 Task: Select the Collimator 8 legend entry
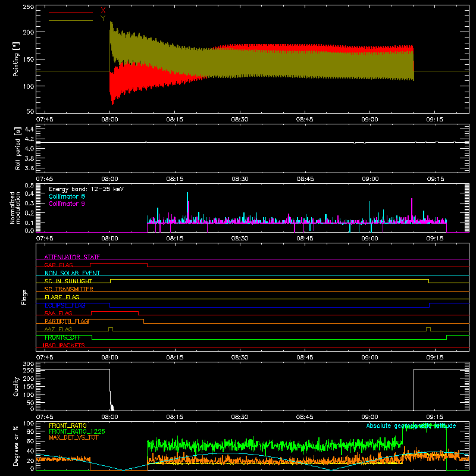pos(67,196)
